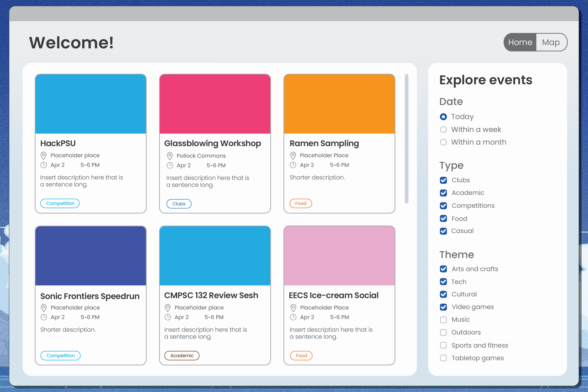This screenshot has width=588, height=392.
Task: Click the location pin next to Pollock Commons
Action: click(170, 156)
